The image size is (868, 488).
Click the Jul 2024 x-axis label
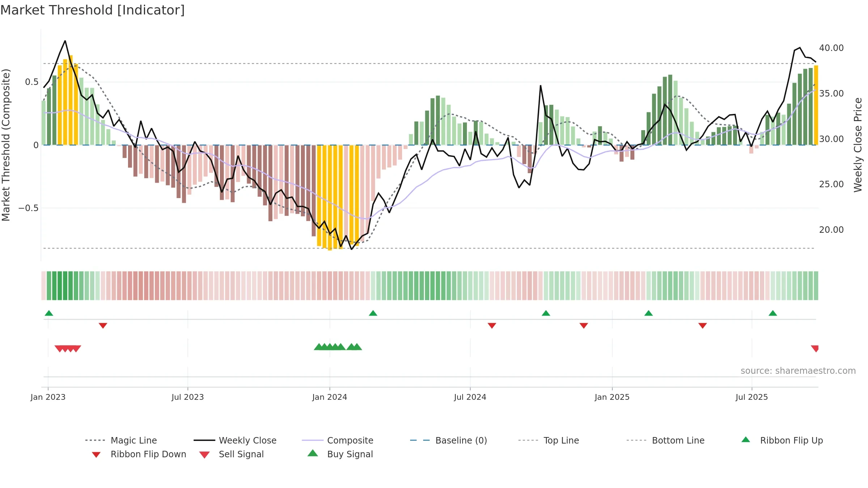coord(470,397)
